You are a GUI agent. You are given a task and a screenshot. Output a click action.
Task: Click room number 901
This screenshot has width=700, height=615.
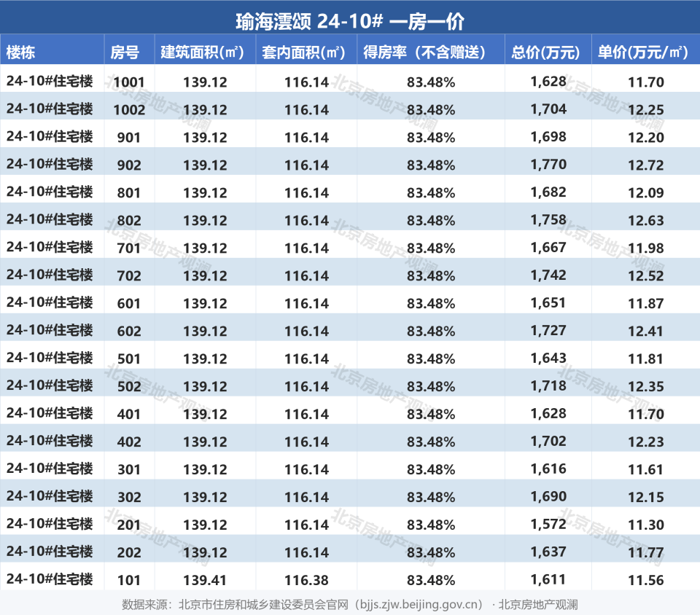(x=129, y=138)
